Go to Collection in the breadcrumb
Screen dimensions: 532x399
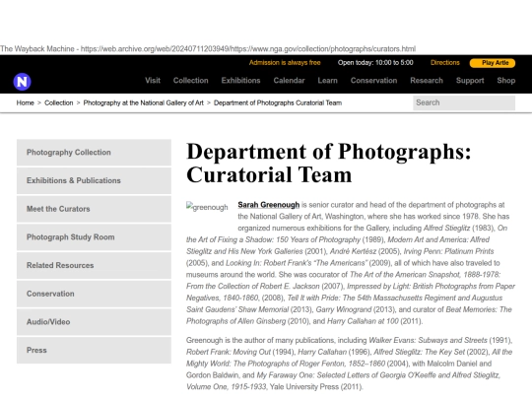(x=59, y=102)
